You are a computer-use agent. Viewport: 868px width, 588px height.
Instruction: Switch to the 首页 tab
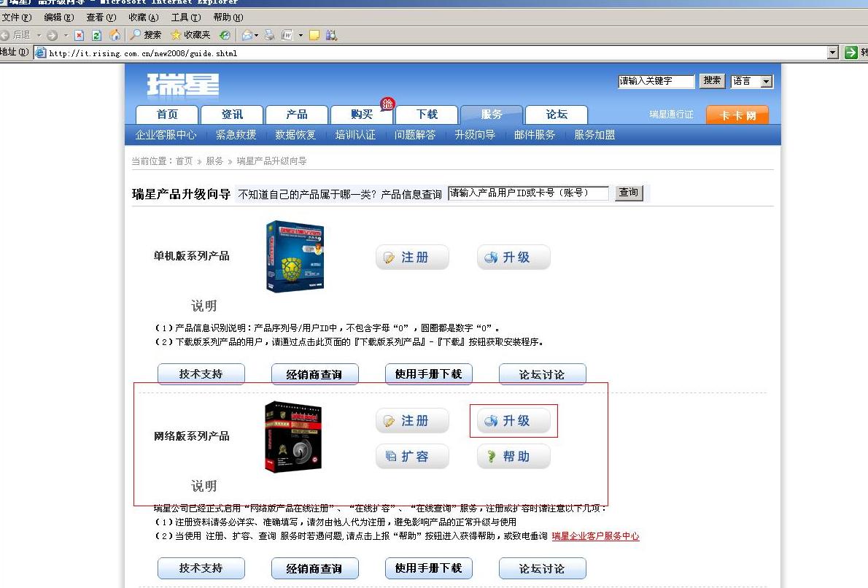coord(166,115)
